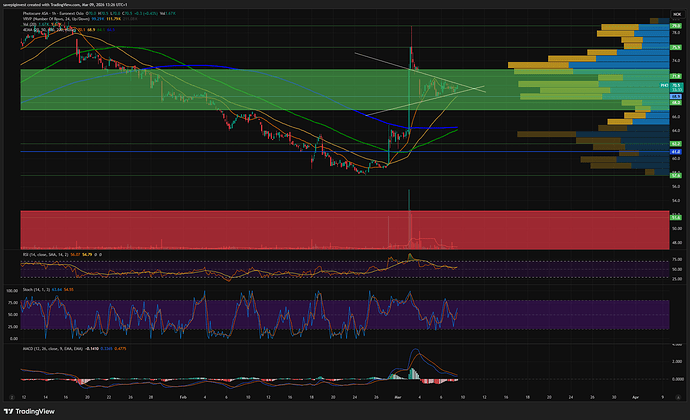Click the 79.8 price label on axis
The width and height of the screenshot is (690, 420).
pos(676,24)
